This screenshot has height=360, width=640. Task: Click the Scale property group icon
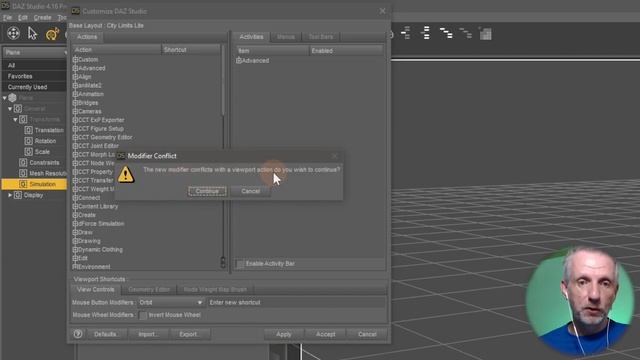28,151
